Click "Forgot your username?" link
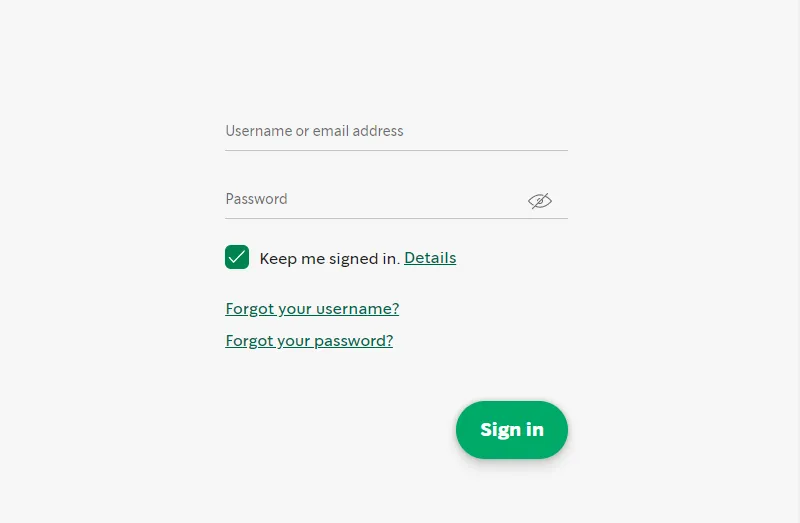Screen dimensions: 800x523 click(312, 309)
